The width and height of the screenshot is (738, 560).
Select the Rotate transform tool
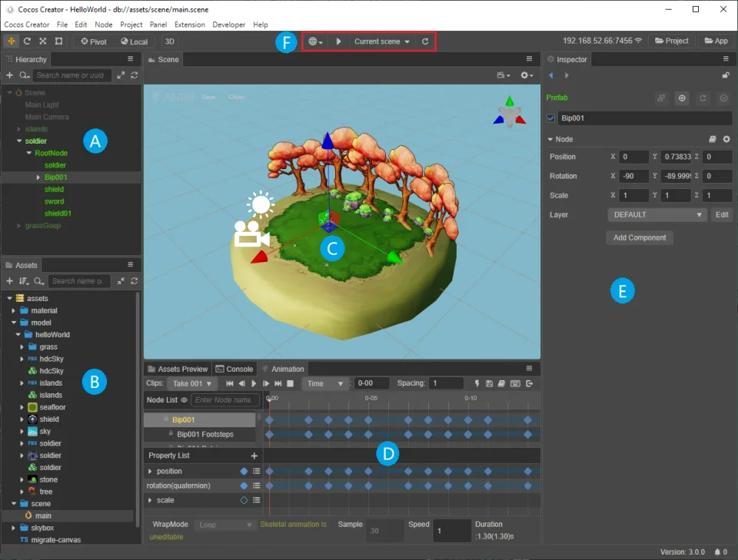coord(27,41)
